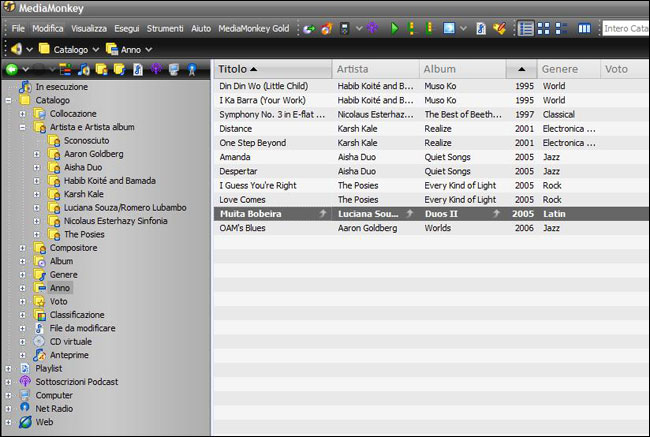Select the track Muita Bobeira
Viewport: 650px width, 437px height.
coord(250,214)
